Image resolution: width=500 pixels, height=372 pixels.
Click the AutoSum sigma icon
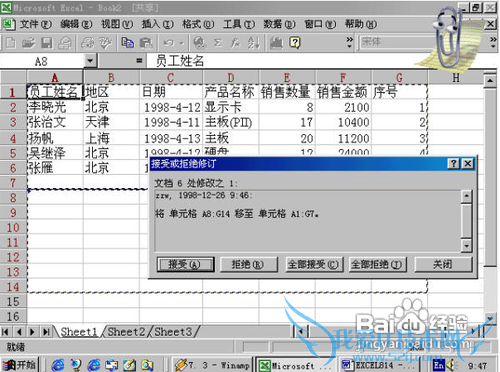(x=217, y=43)
